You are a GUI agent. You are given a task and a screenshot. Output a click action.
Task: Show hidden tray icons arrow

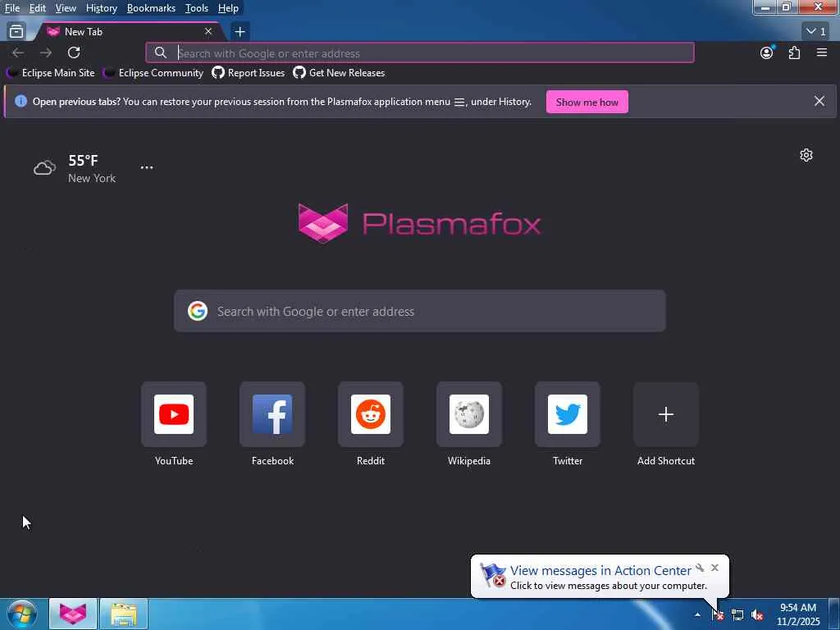click(x=697, y=614)
